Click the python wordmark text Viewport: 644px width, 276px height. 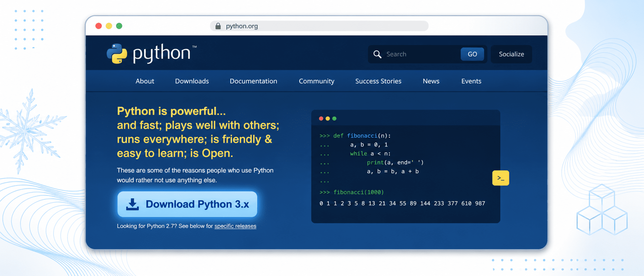pyautogui.click(x=161, y=53)
